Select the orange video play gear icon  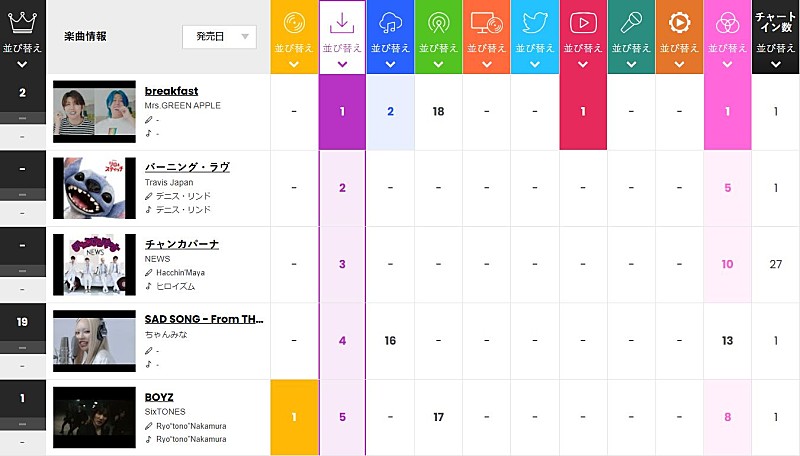679,24
